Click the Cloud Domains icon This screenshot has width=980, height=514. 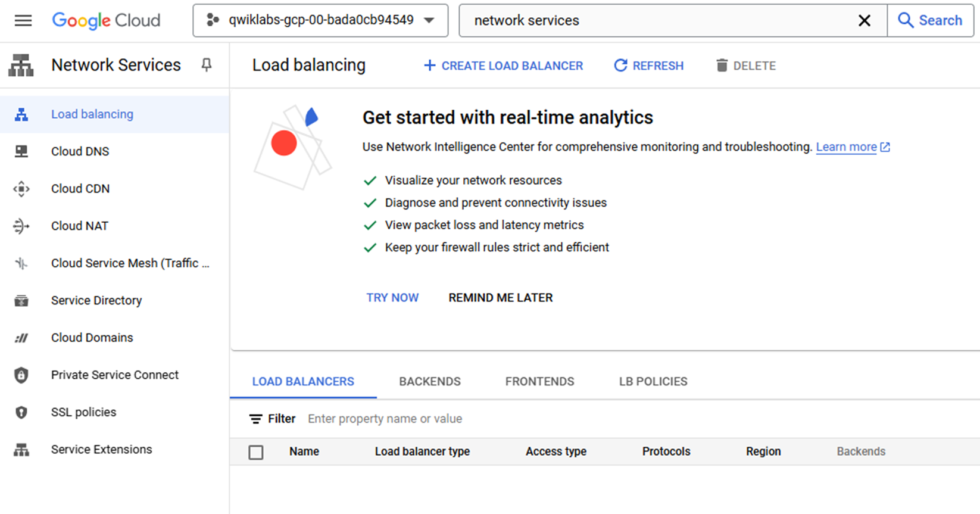click(x=21, y=338)
